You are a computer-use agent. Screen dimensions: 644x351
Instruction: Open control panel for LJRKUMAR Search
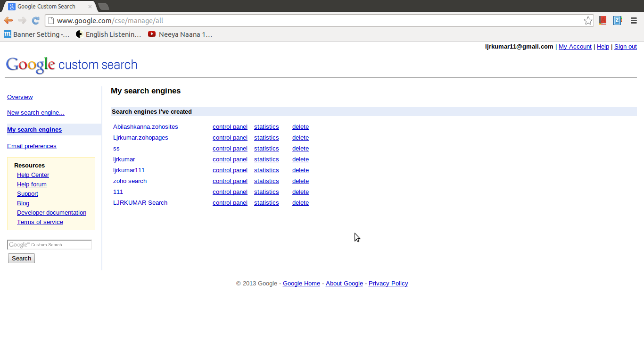pos(230,203)
